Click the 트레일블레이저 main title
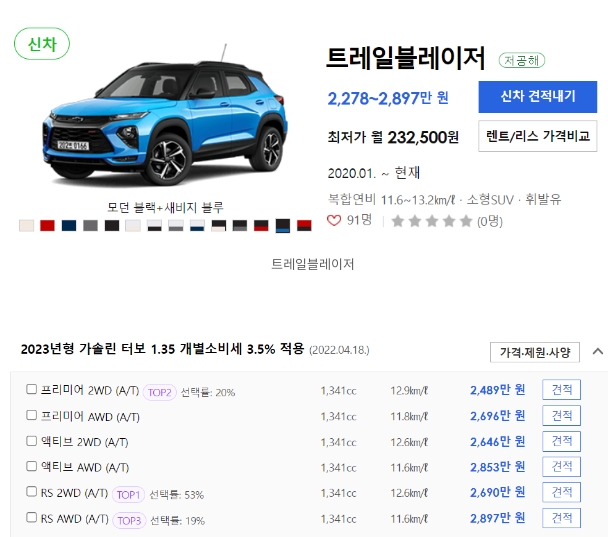Screen dimensions: 608x537 pos(406,59)
